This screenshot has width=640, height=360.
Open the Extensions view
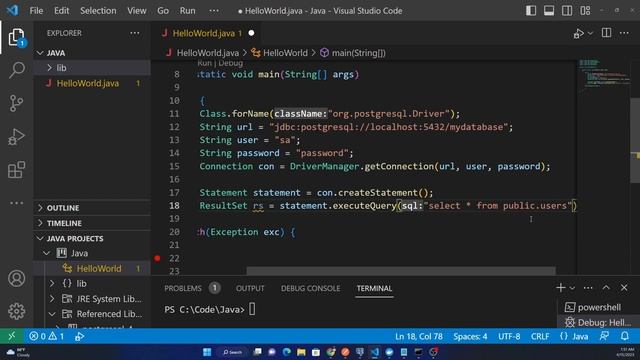point(16,170)
